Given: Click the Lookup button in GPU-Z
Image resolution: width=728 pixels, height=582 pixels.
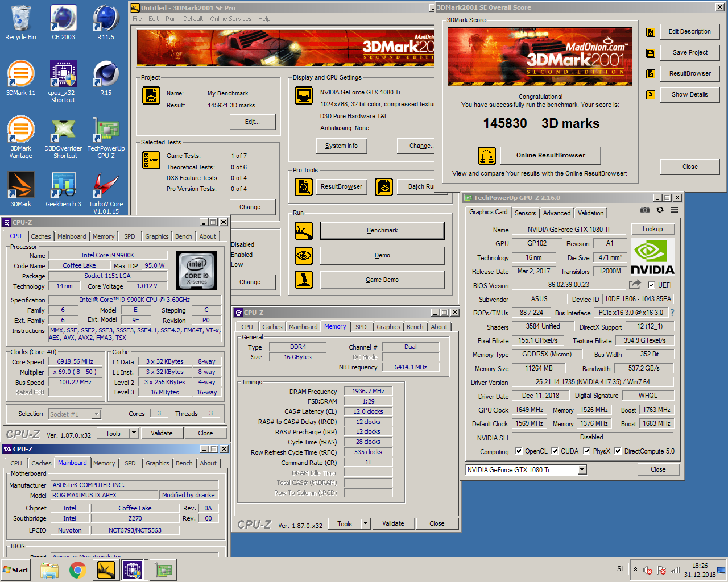Looking at the screenshot, I should tap(652, 229).
